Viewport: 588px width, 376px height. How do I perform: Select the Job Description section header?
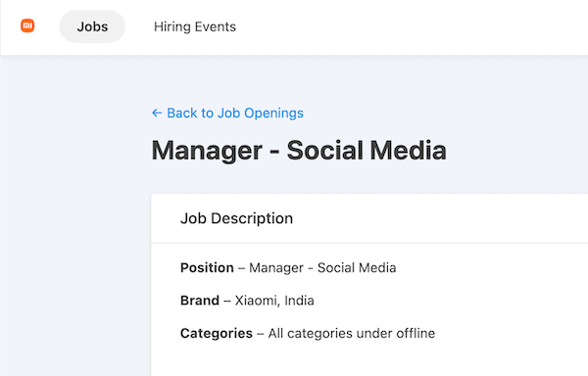[236, 218]
